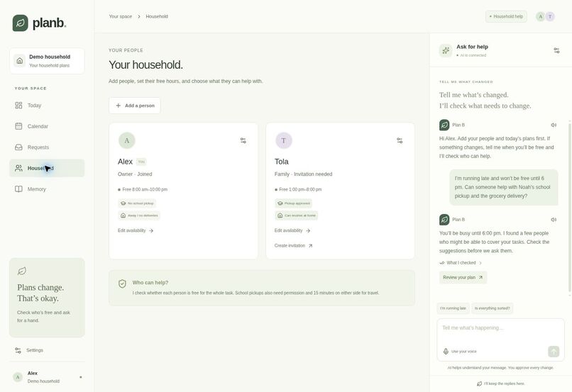
Task: Open the Today view in sidebar
Action: click(x=47, y=106)
